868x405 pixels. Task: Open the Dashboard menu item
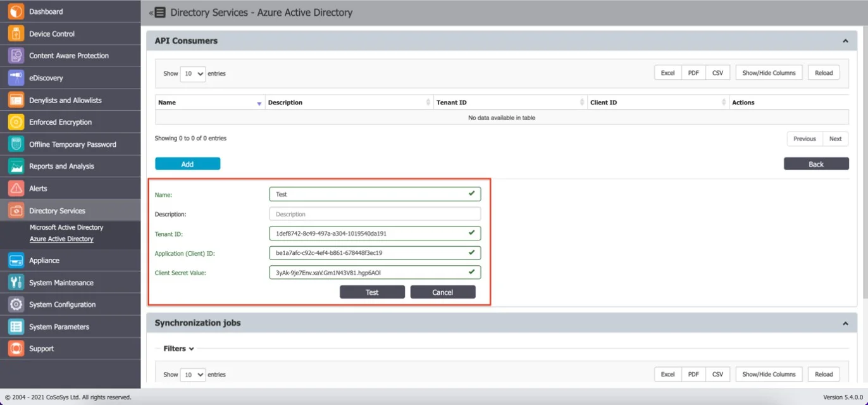[70, 11]
